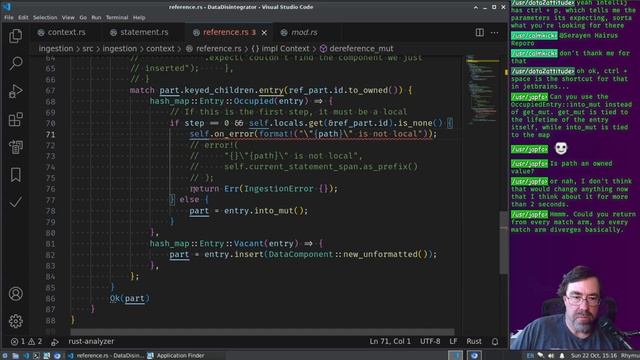Click the 'DataComponent::new_unformatted()' call on line 82
Screen dimensions: 640x360
click(349, 254)
